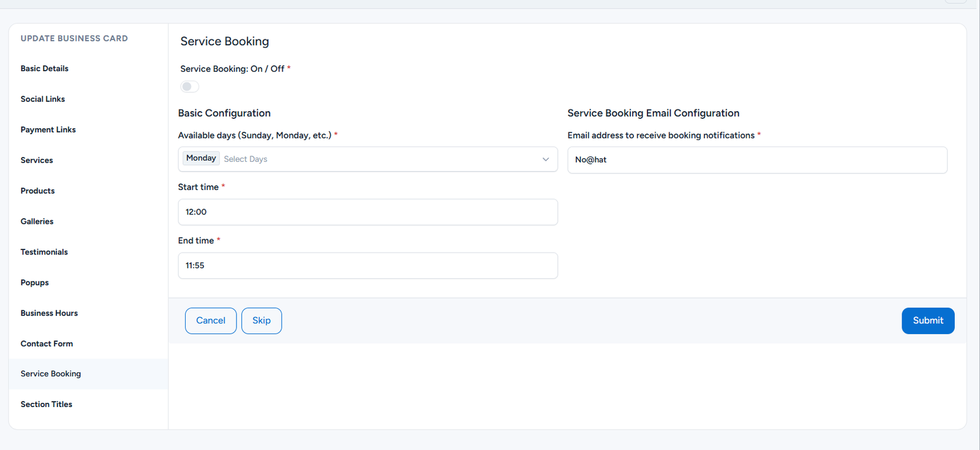Click the Start time input field
The width and height of the screenshot is (980, 450).
tap(367, 212)
